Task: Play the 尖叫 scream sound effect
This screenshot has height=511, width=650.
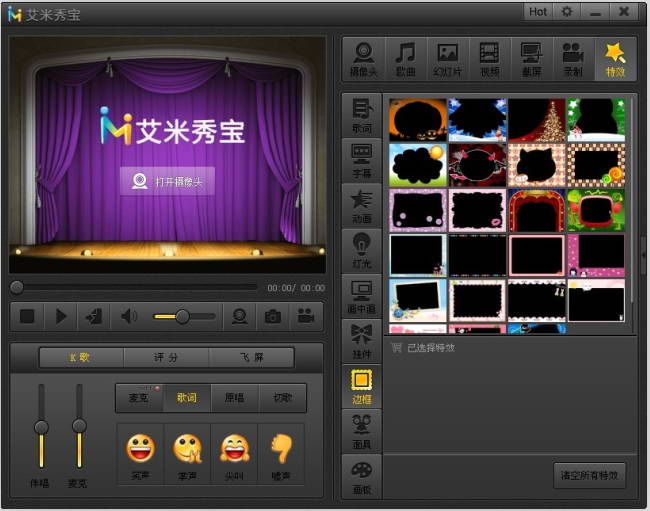Action: 234,454
